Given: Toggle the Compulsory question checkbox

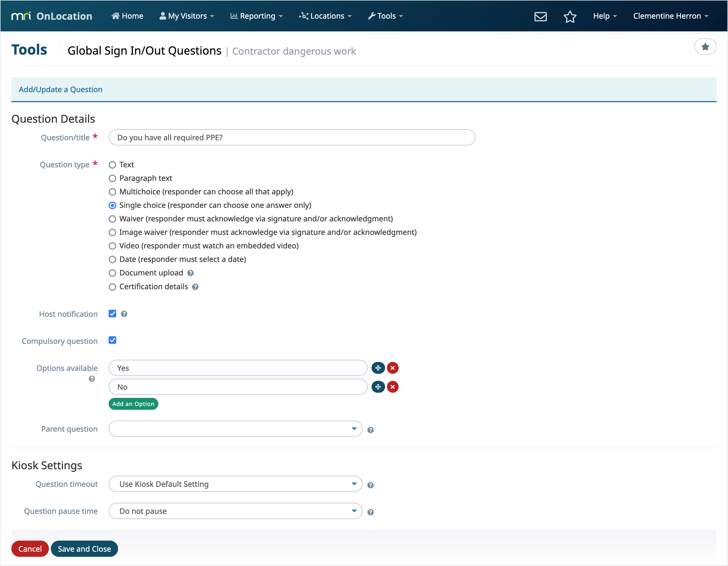Looking at the screenshot, I should [112, 340].
